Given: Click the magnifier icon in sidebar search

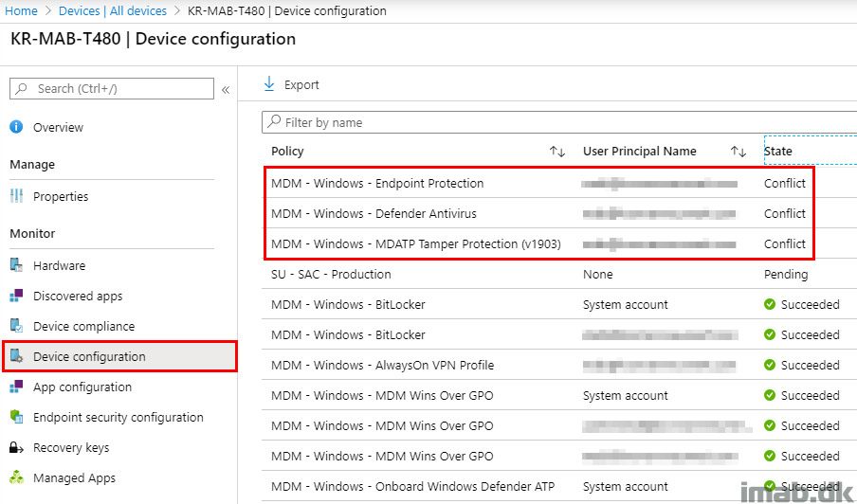Looking at the screenshot, I should [22, 88].
